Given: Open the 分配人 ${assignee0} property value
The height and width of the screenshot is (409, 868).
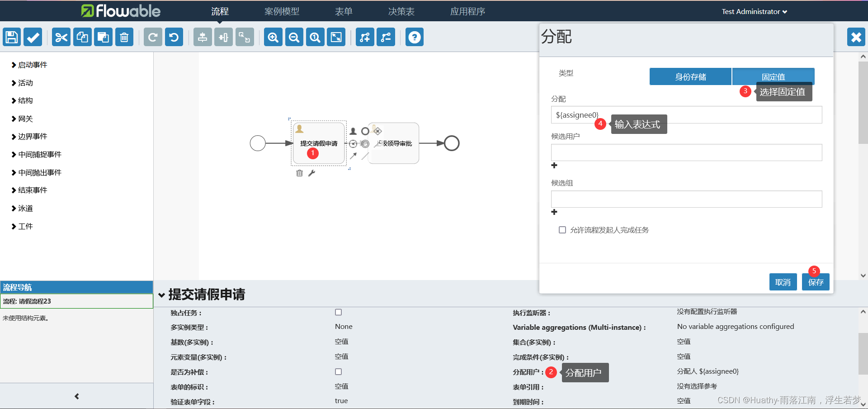Looking at the screenshot, I should point(708,371).
